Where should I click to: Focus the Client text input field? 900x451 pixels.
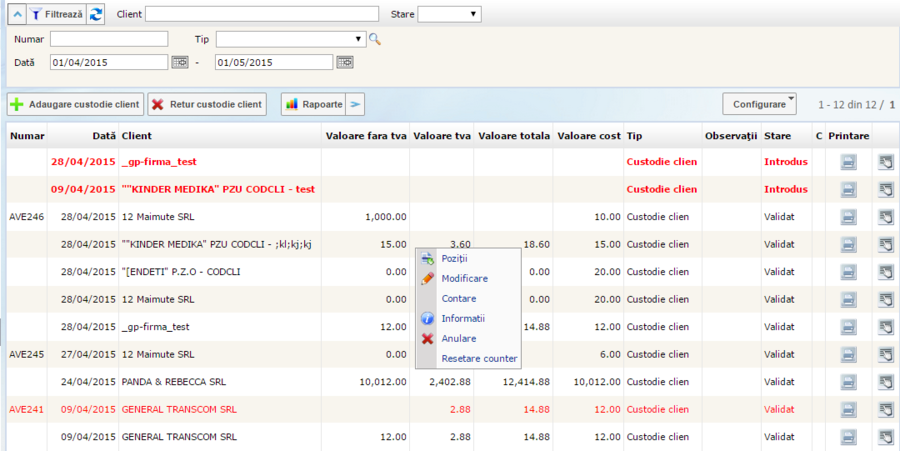click(x=262, y=14)
